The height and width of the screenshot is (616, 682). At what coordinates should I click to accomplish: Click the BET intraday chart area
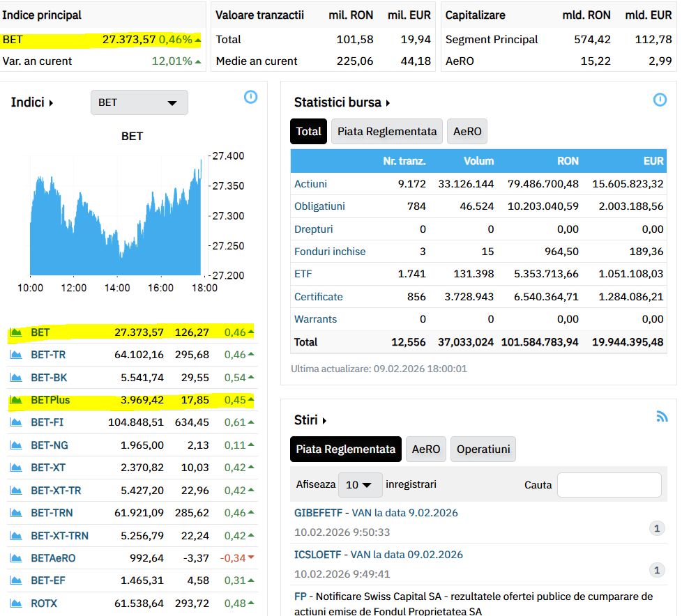[x=115, y=216]
